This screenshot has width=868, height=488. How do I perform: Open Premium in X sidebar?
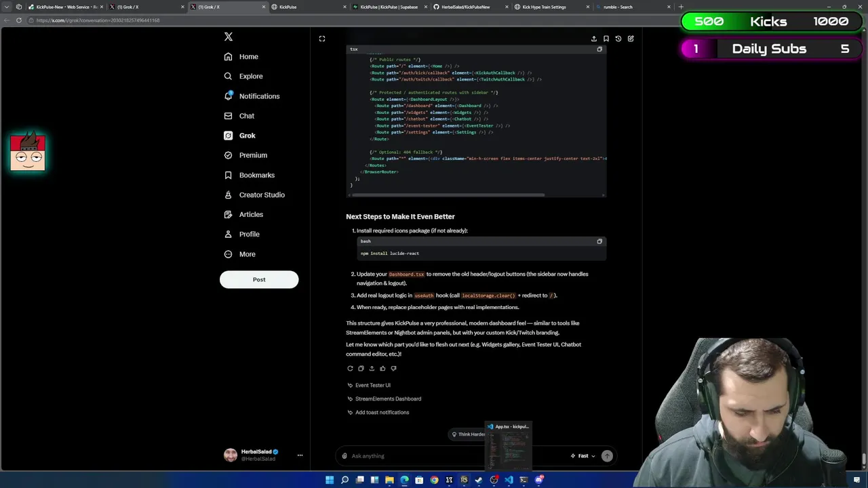(245, 155)
